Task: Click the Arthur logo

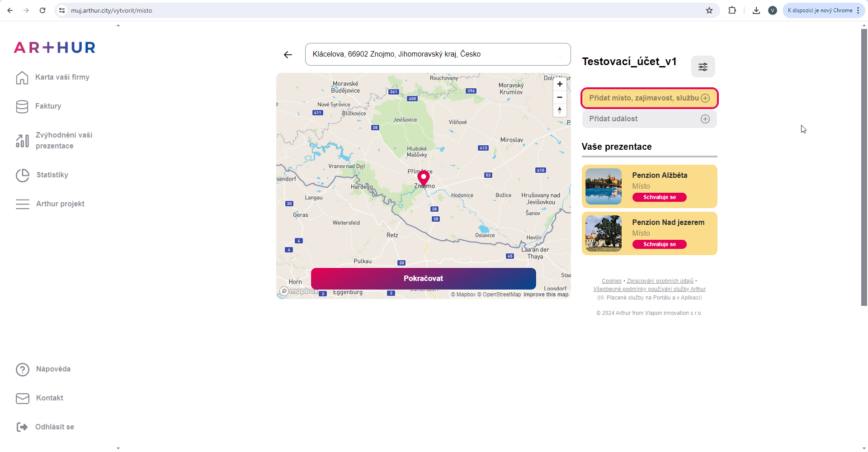Action: click(55, 48)
